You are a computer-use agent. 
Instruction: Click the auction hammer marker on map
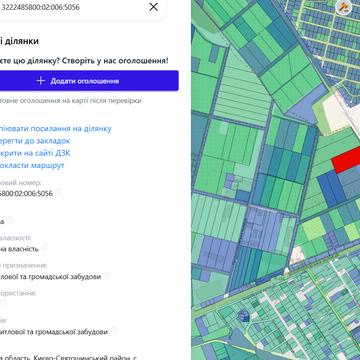pos(343,6)
